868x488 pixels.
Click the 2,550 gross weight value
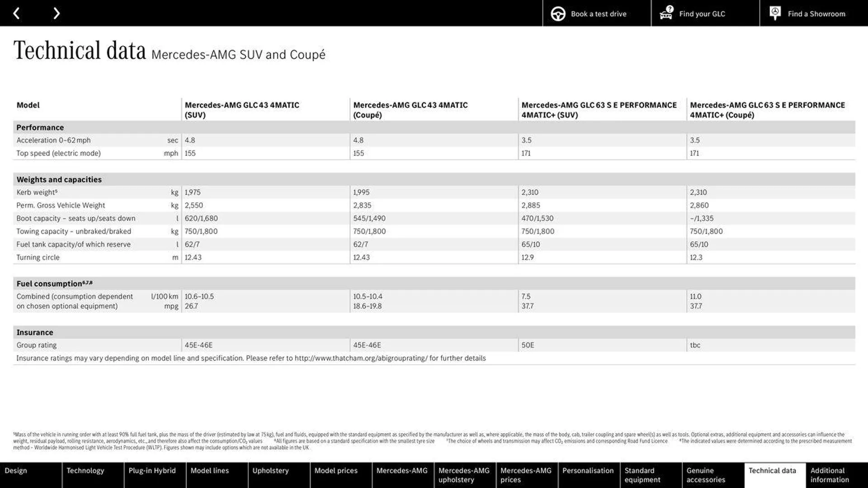coord(194,205)
